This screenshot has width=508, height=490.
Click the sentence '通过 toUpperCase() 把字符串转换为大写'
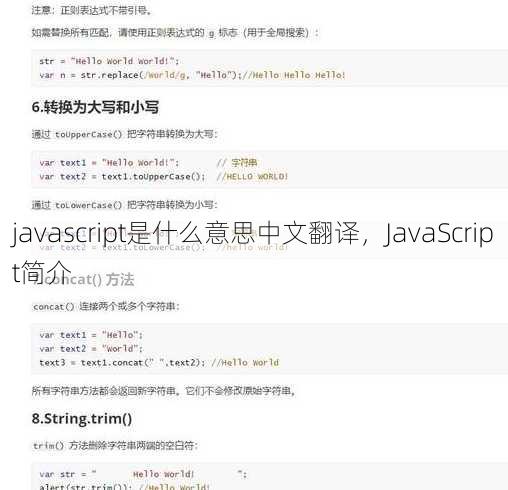click(x=125, y=134)
